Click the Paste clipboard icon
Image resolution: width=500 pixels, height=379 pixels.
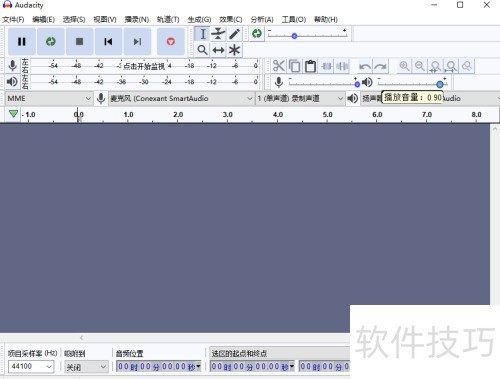pyautogui.click(x=311, y=66)
